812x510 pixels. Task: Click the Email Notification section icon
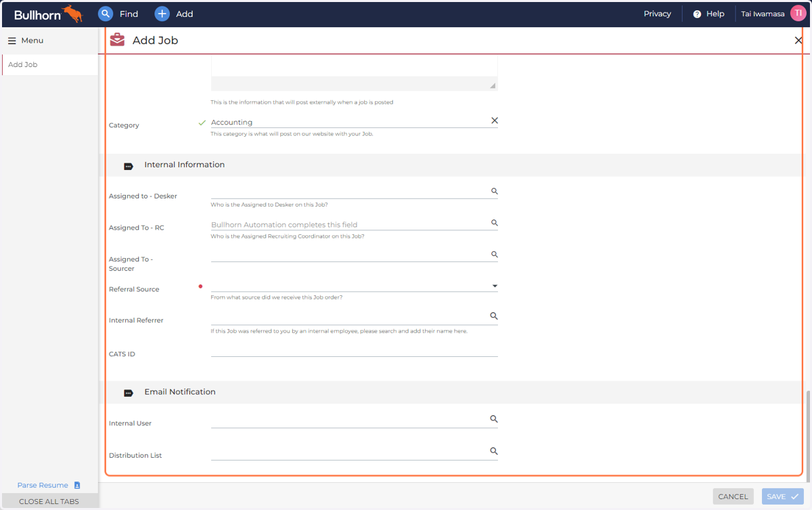(x=129, y=393)
